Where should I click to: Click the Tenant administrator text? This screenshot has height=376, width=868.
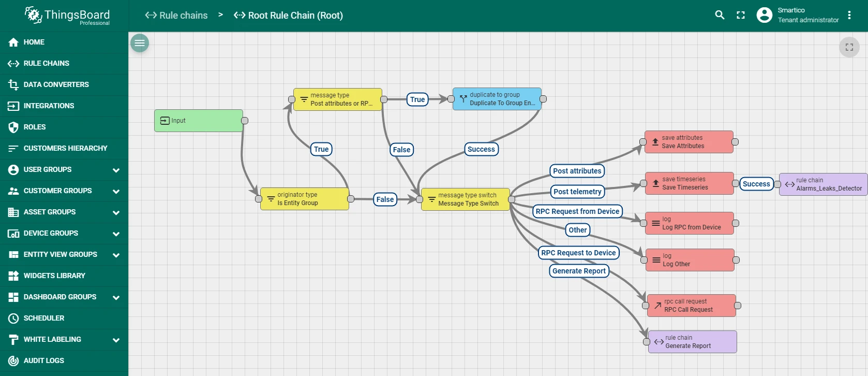tap(808, 20)
